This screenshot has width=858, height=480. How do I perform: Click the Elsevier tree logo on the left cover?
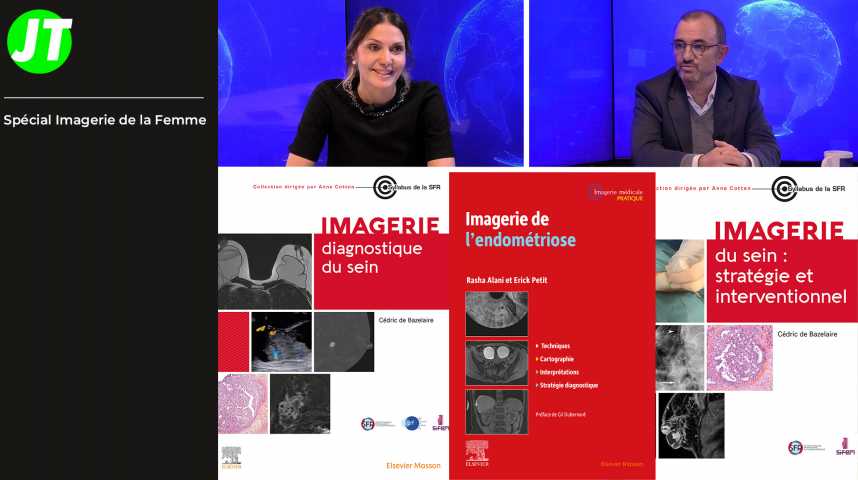point(231,458)
